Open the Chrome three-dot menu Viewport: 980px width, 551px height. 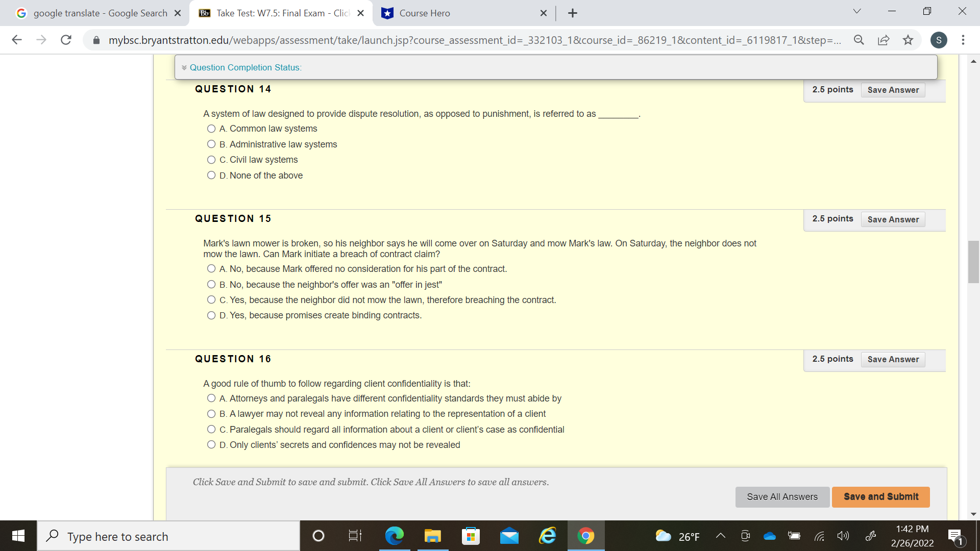point(964,40)
